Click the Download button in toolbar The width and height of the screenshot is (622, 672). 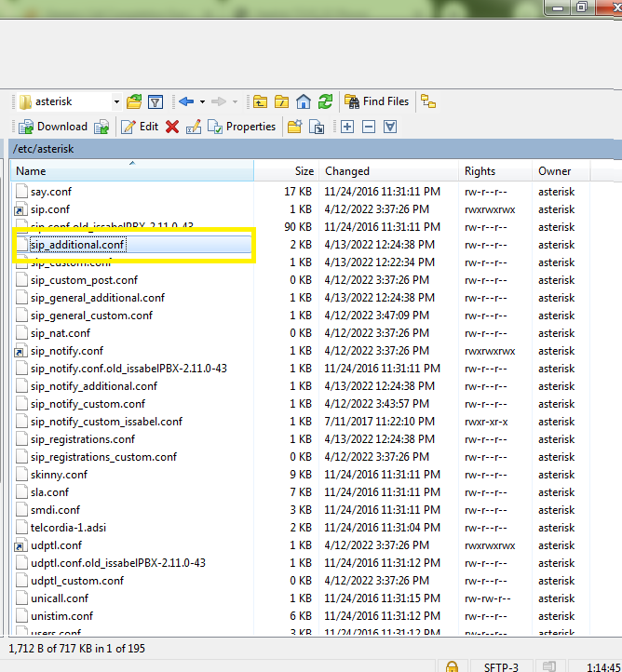pyautogui.click(x=53, y=127)
